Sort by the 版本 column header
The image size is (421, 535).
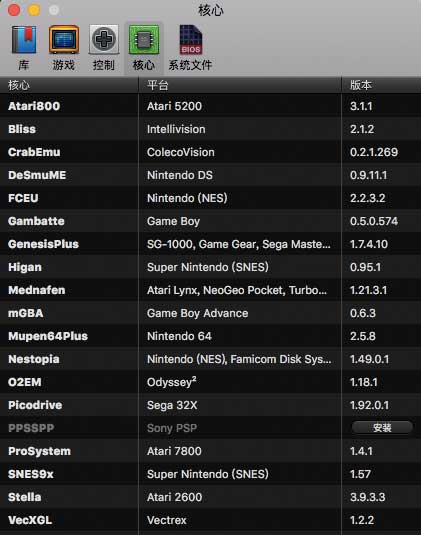(x=381, y=85)
